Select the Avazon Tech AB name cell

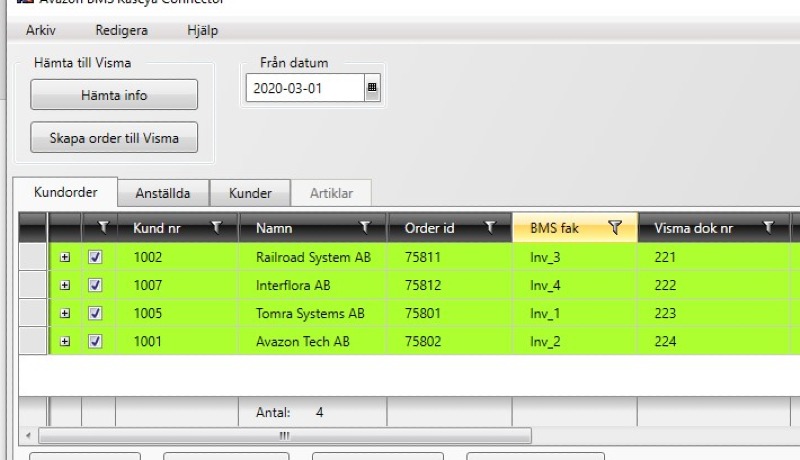point(313,341)
